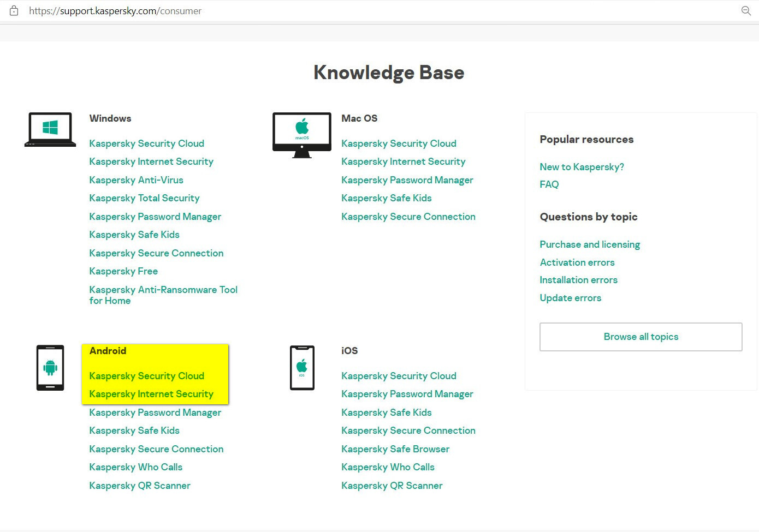Open Android Kaspersky Secure Connection link
The width and height of the screenshot is (759, 532).
pyautogui.click(x=157, y=449)
